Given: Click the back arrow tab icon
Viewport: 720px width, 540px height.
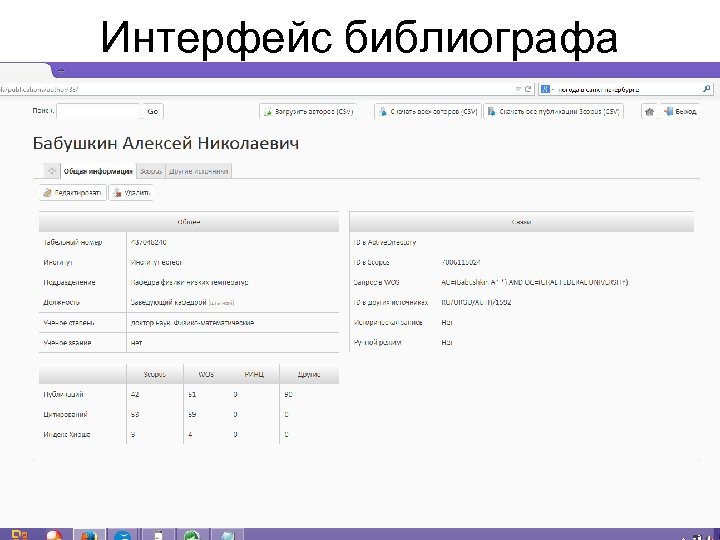Looking at the screenshot, I should [52, 171].
